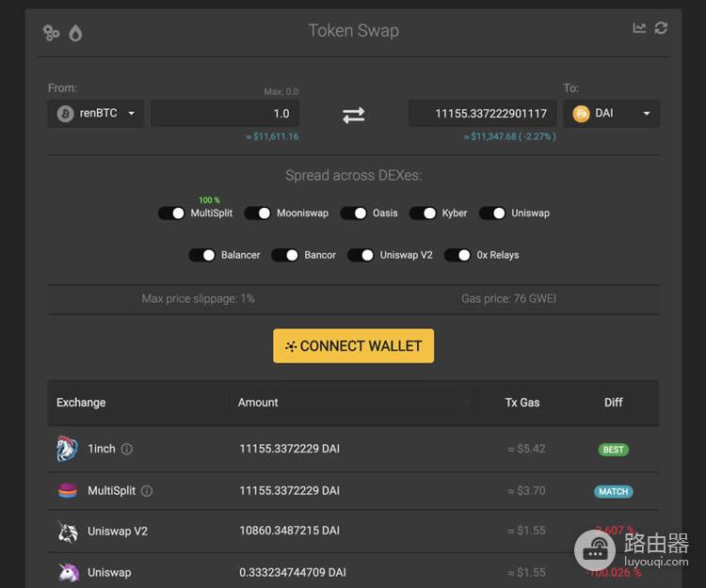
Task: Click the refresh rates icon
Action: [661, 28]
